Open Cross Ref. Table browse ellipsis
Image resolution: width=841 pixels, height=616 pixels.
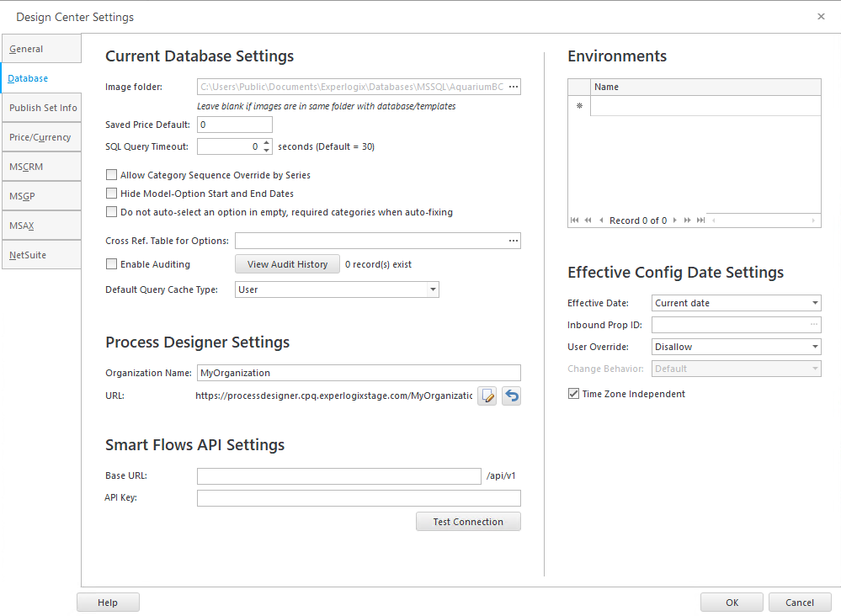(514, 241)
